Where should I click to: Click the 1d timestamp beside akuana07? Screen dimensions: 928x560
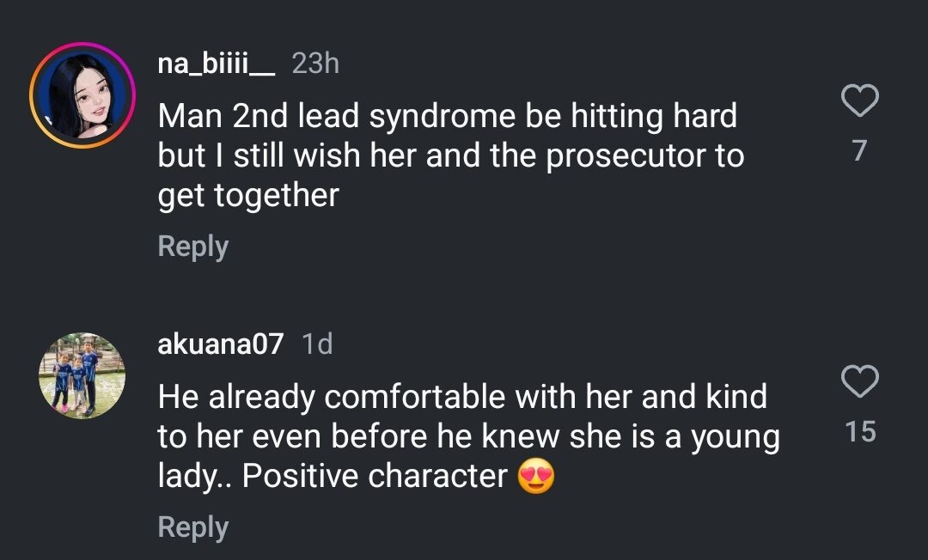(x=318, y=344)
